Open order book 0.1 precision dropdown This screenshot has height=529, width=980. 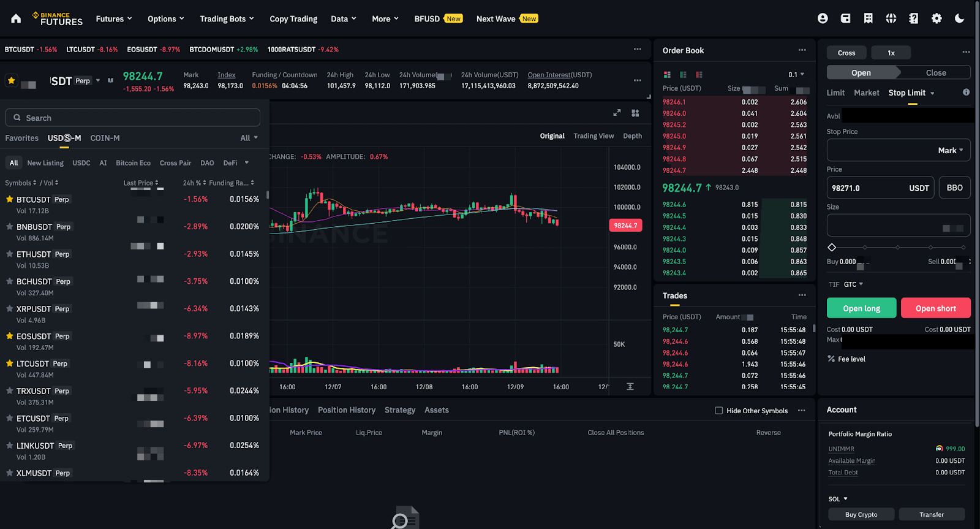(796, 75)
